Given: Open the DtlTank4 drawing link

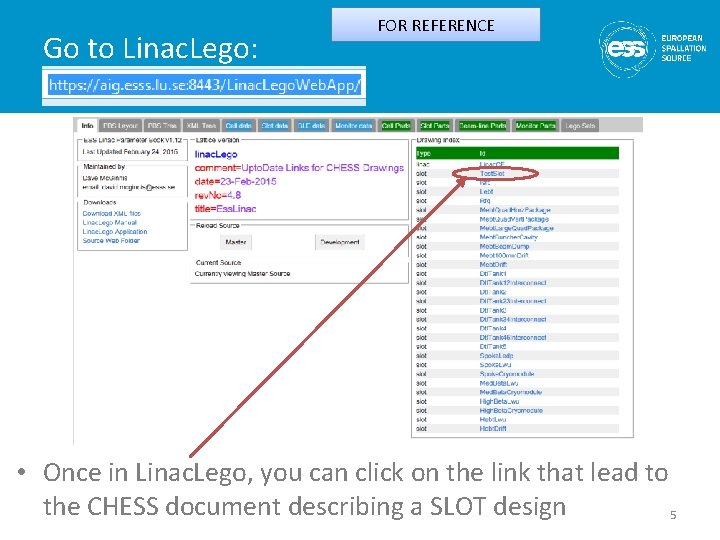Looking at the screenshot, I should (x=493, y=328).
